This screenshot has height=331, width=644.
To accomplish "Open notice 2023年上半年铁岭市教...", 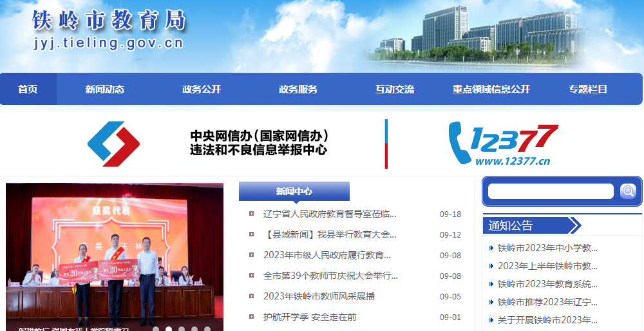I will coord(547,266).
